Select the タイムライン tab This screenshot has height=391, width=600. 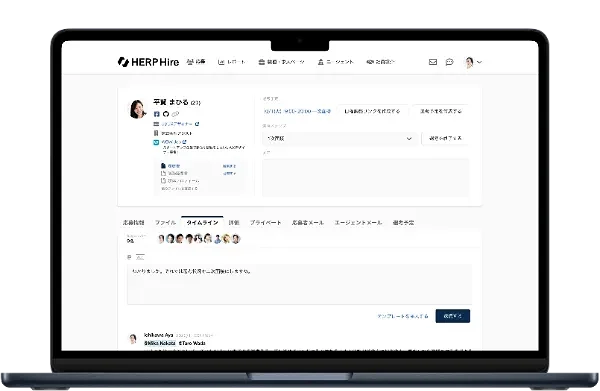(x=202, y=222)
